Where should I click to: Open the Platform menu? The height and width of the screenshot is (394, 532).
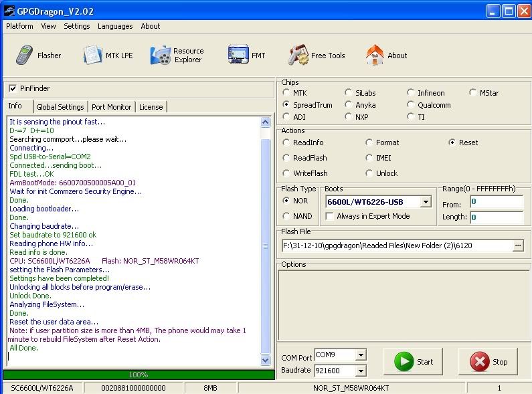(19, 26)
